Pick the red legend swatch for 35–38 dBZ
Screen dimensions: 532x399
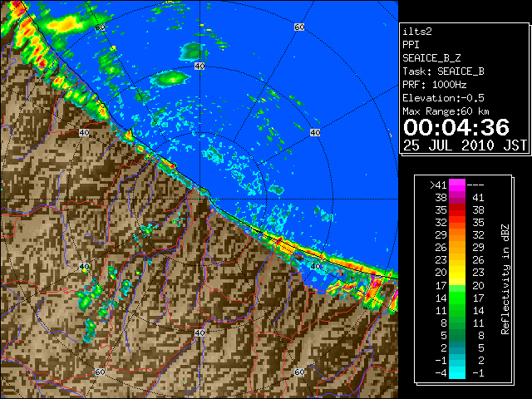[457, 209]
